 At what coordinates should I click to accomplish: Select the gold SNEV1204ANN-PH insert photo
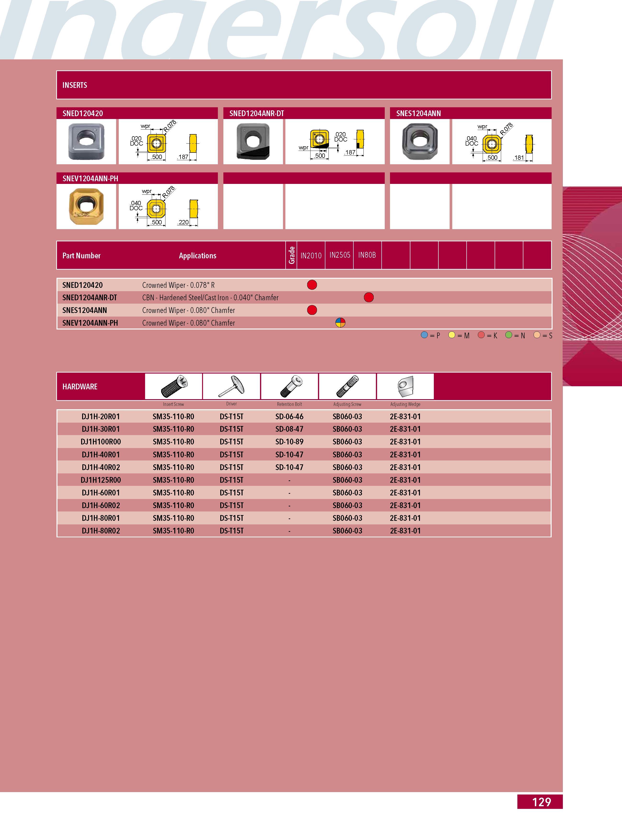pyautogui.click(x=86, y=206)
